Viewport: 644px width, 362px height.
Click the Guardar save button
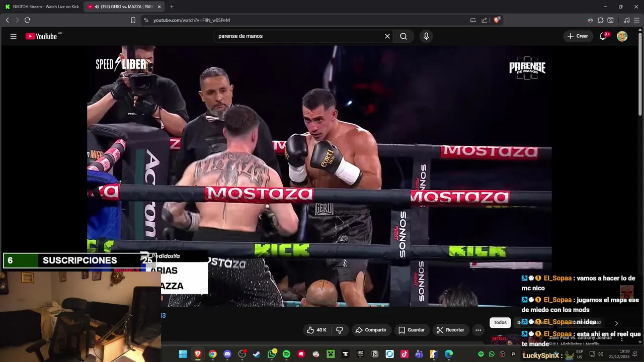[412, 330]
